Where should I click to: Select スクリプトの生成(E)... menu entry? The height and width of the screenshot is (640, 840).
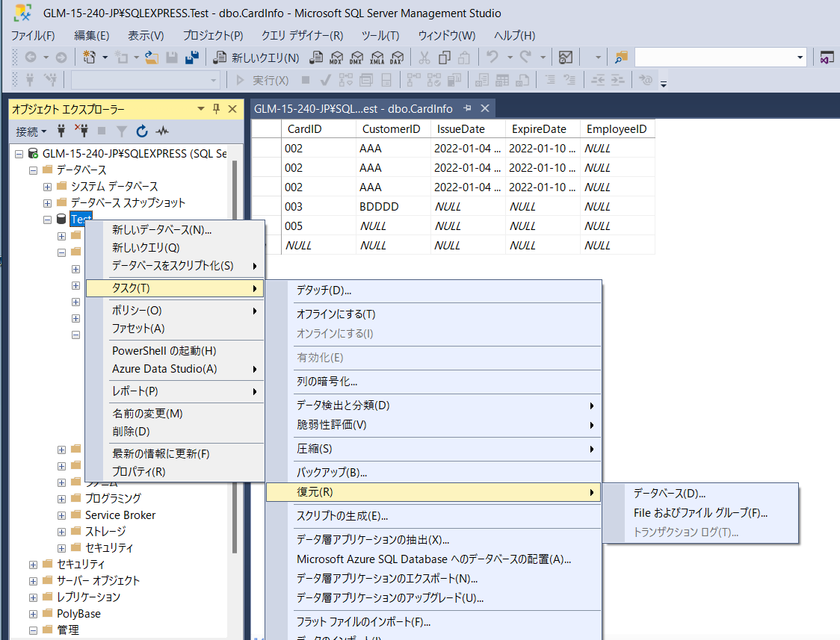tap(434, 516)
